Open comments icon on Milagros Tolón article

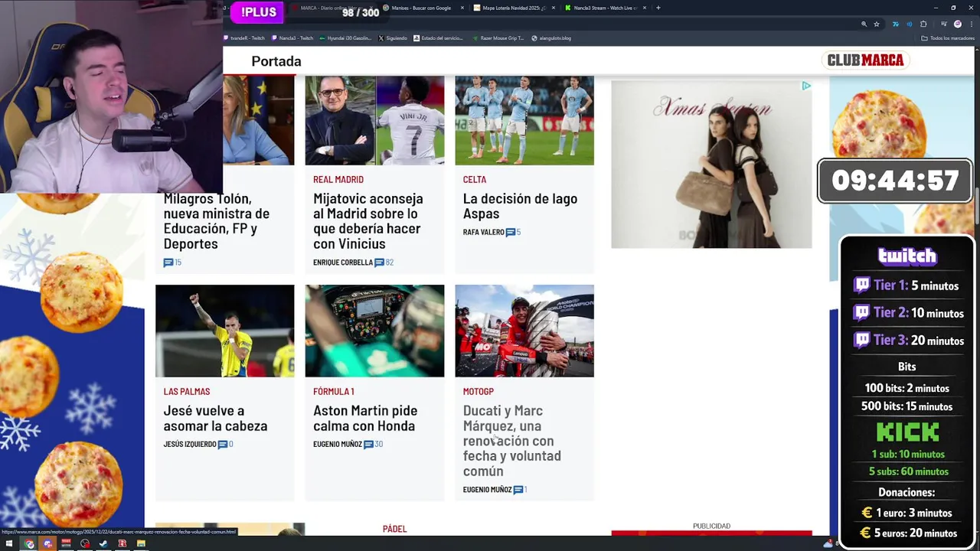pyautogui.click(x=168, y=262)
